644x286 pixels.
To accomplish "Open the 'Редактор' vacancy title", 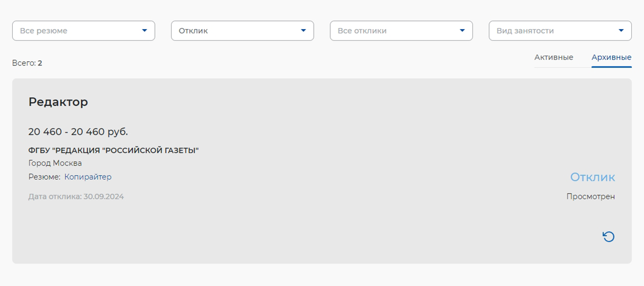I will [x=58, y=102].
